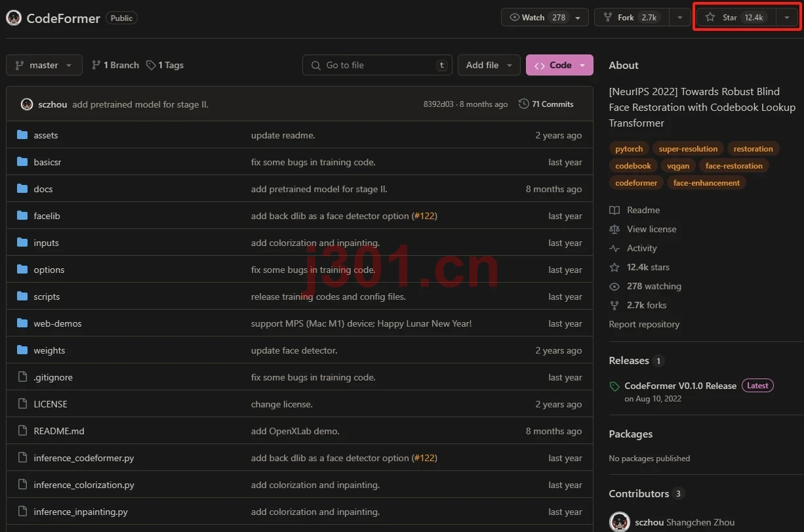Focus the Go to file search box
The image size is (804, 532).
coord(377,65)
